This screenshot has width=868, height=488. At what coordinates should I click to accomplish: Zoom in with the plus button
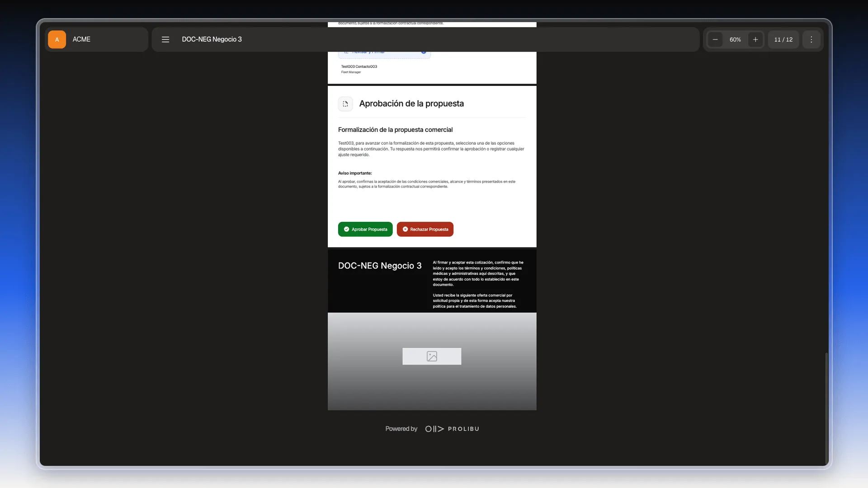755,39
